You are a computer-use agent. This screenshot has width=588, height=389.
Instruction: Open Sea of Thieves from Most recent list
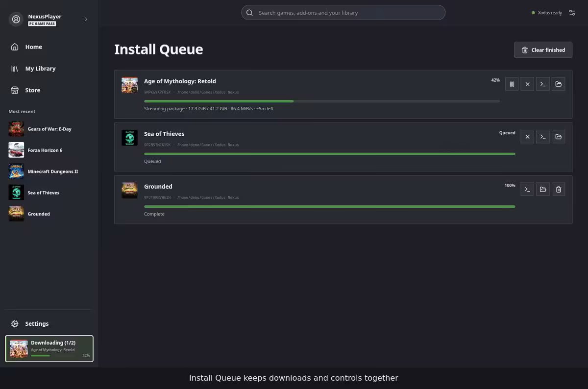49,193
